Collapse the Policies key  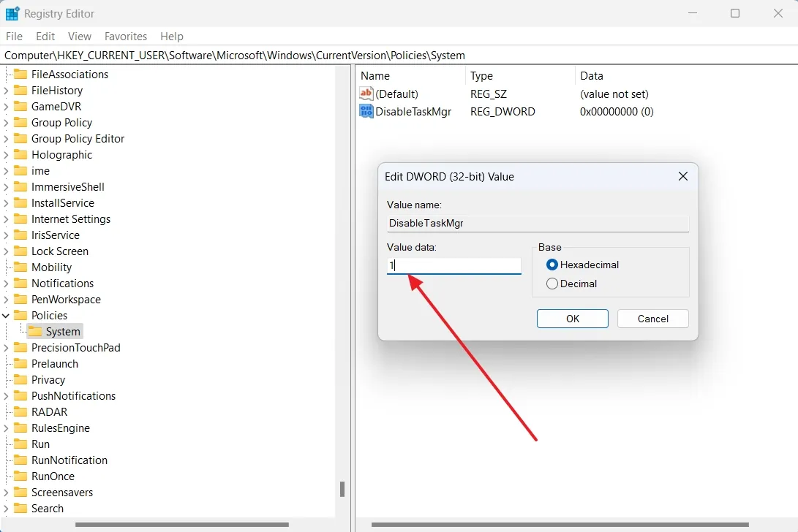click(6, 316)
